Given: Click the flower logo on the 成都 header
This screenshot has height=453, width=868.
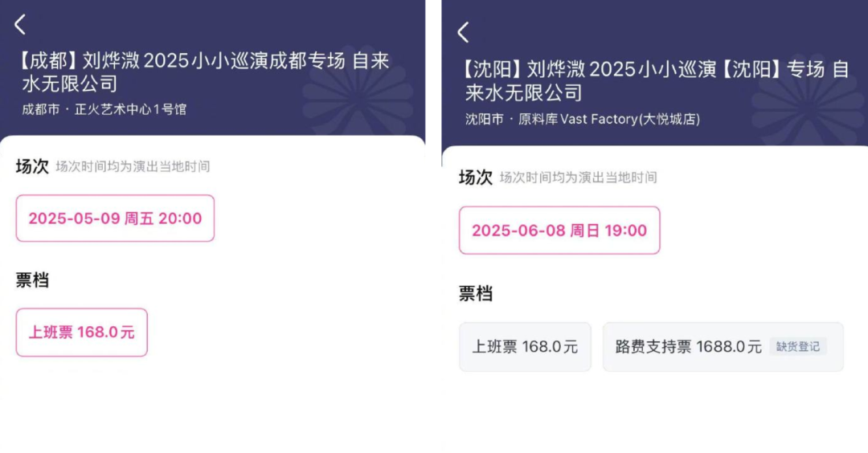Looking at the screenshot, I should [358, 96].
